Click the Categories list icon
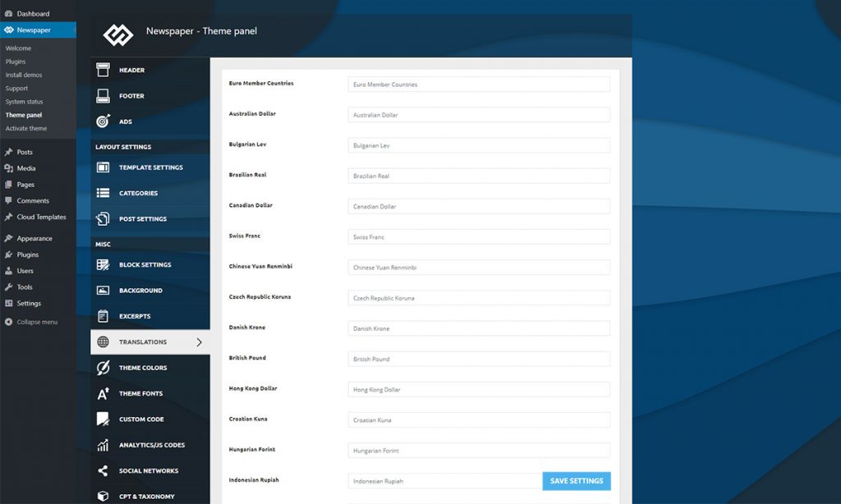841x504 pixels. 103,194
